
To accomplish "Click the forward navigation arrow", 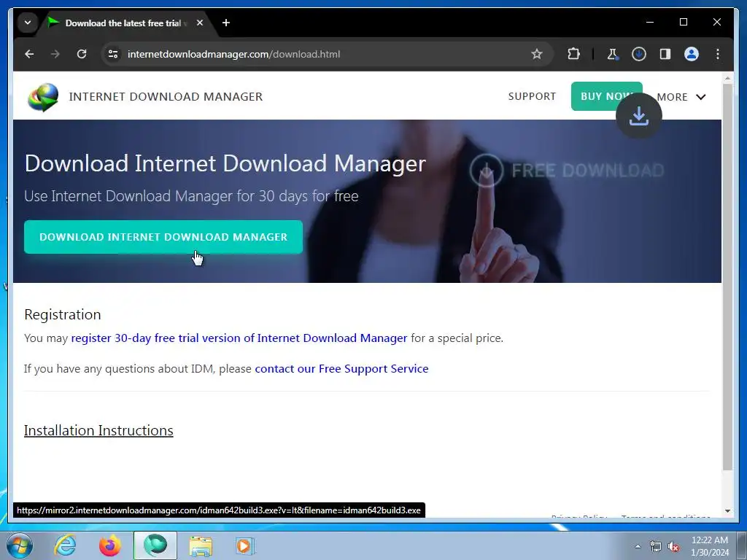I will tap(55, 54).
